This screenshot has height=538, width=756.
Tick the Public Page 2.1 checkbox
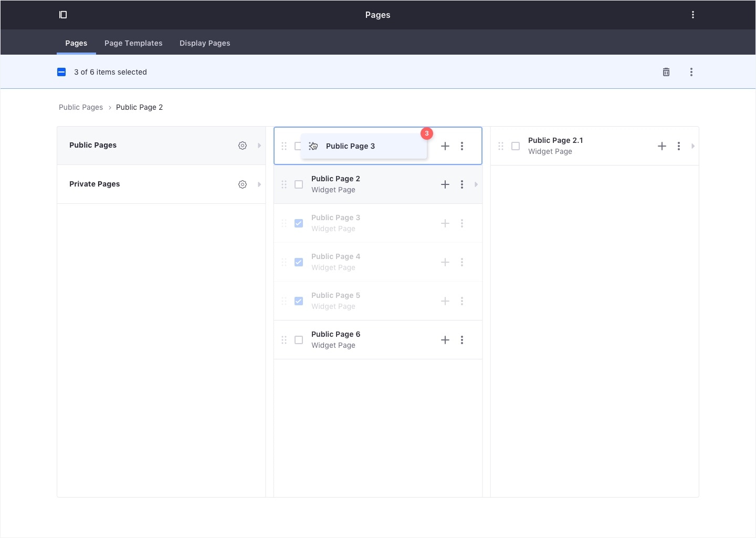(516, 146)
